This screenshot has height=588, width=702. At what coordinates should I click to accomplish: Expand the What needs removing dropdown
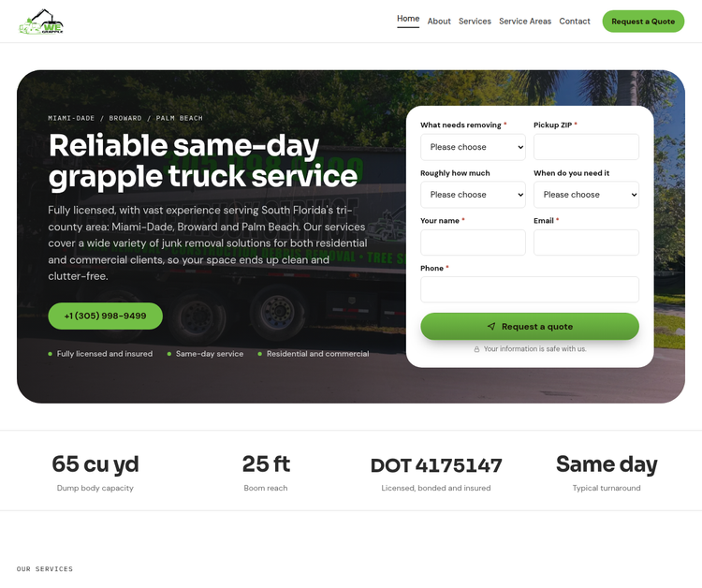click(473, 147)
